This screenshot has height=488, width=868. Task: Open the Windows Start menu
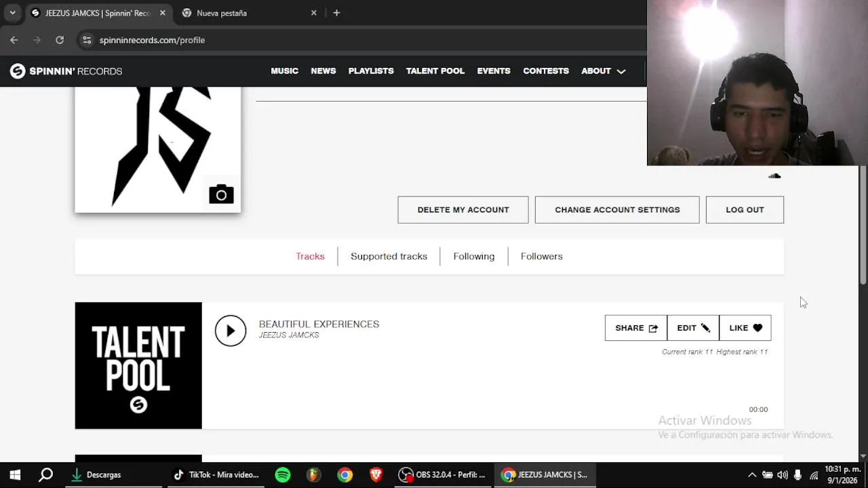15,475
